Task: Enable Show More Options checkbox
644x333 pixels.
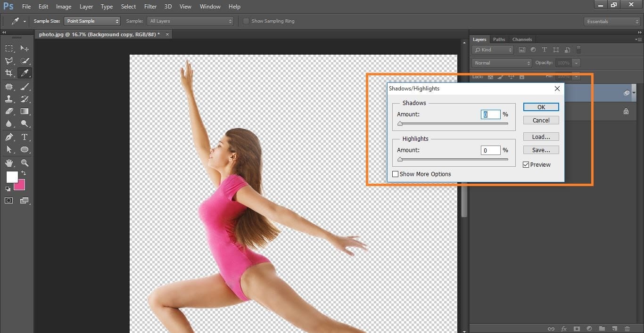Action: tap(396, 174)
